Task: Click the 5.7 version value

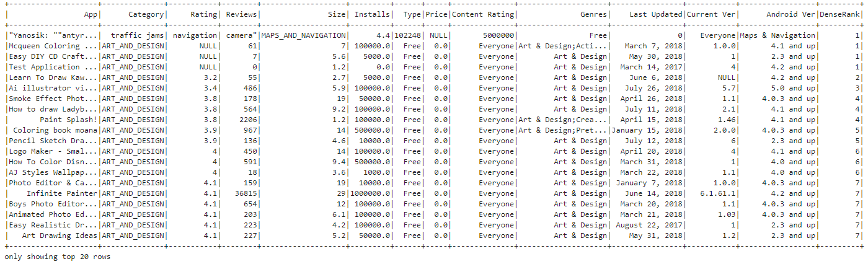Action: pyautogui.click(x=730, y=88)
